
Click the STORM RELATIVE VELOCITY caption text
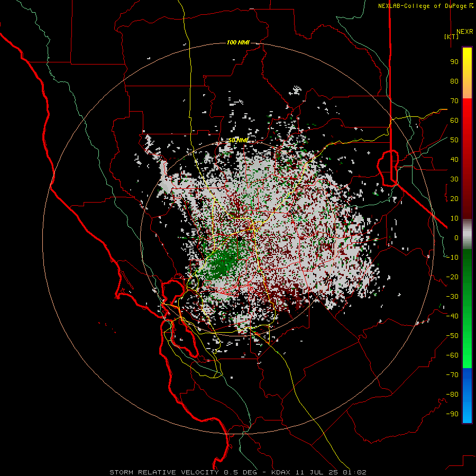click(164, 472)
